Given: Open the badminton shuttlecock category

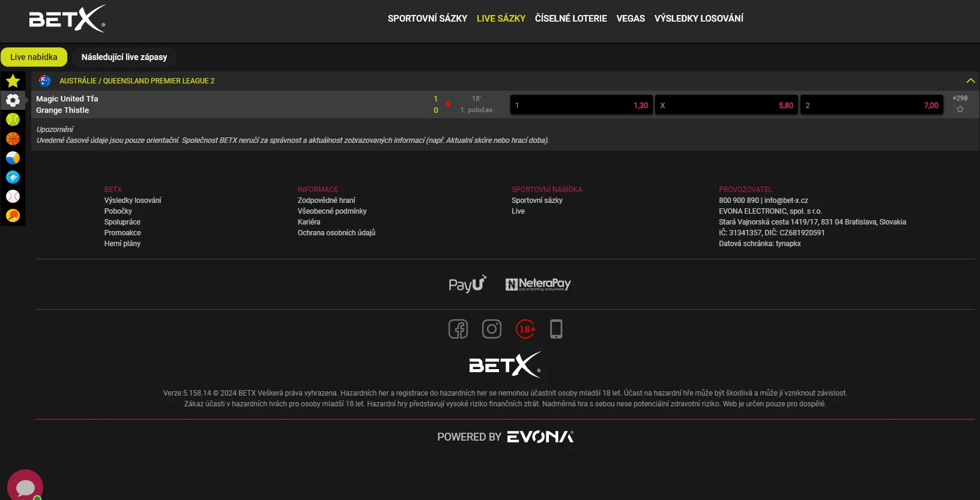Looking at the screenshot, I should pos(13,177).
